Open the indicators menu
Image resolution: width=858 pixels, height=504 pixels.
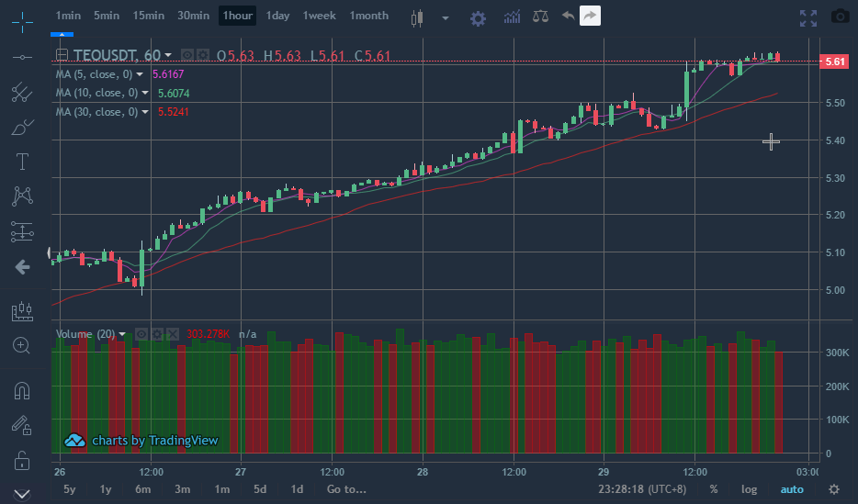pyautogui.click(x=512, y=17)
